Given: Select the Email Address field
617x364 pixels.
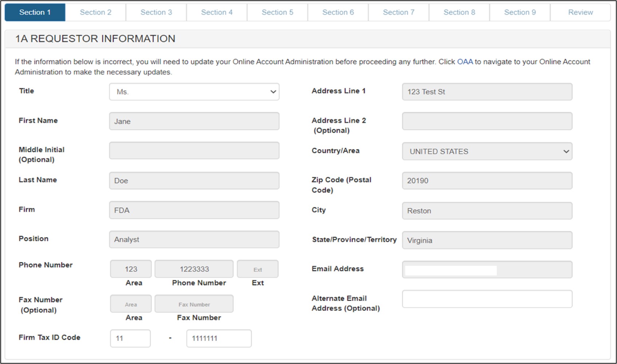Looking at the screenshot, I should click(487, 269).
